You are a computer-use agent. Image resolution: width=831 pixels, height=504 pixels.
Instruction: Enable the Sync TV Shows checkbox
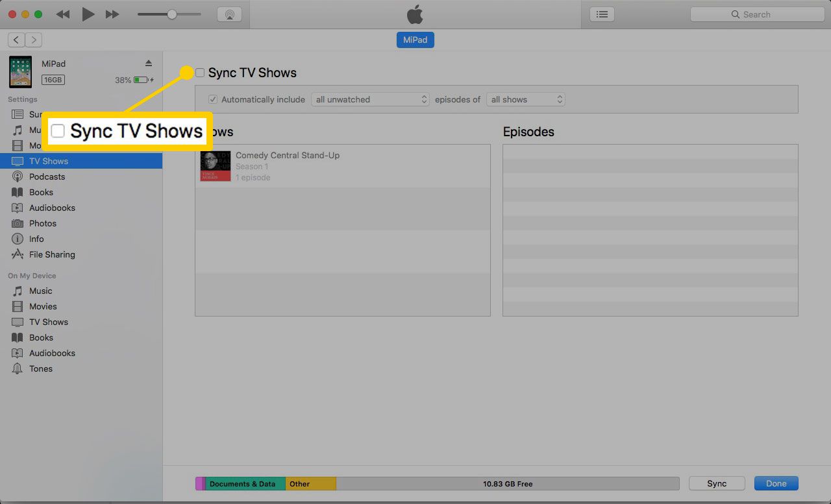click(x=200, y=73)
